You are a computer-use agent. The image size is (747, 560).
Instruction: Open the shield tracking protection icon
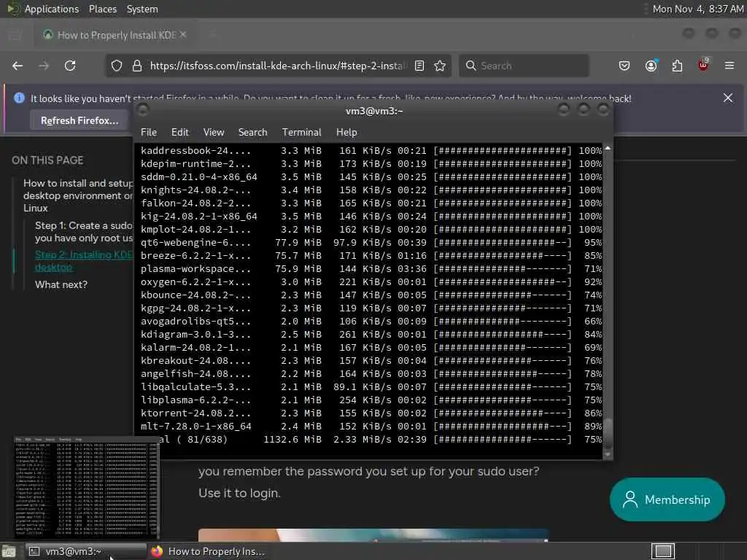[x=117, y=66]
